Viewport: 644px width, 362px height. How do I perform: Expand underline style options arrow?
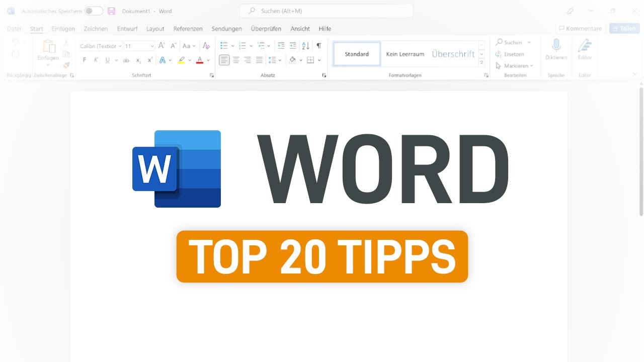point(116,60)
